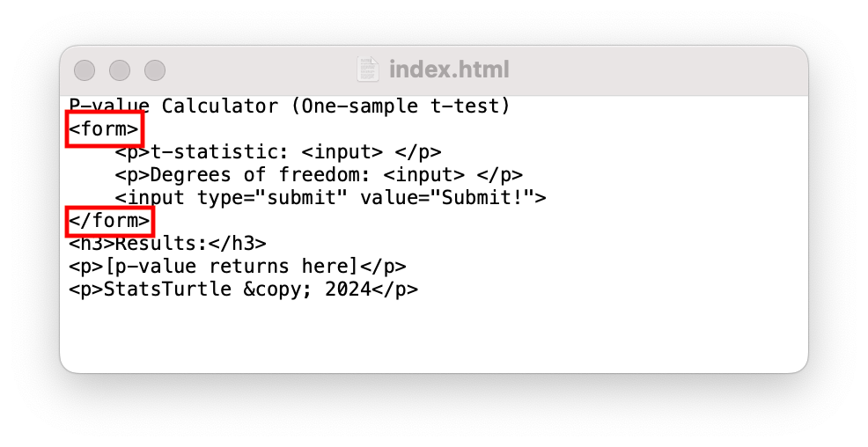Click the <input> tag after t-statistic
The height and width of the screenshot is (447, 868).
point(342,152)
